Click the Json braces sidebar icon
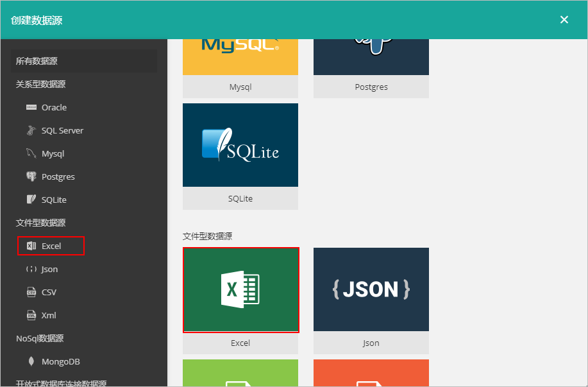588x387 pixels. pos(31,269)
